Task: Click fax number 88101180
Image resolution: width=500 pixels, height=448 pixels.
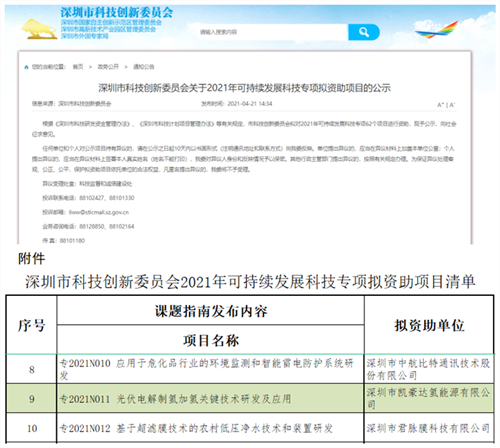Action: coord(72,241)
